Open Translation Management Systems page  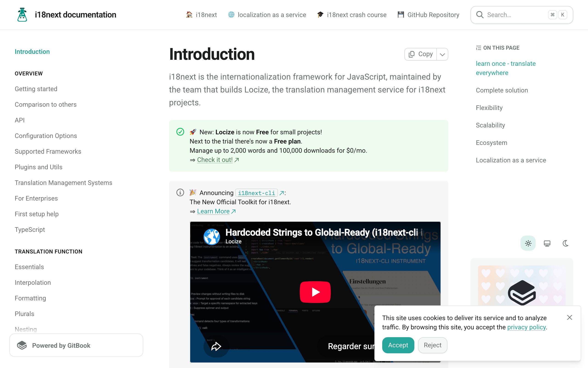(x=63, y=183)
